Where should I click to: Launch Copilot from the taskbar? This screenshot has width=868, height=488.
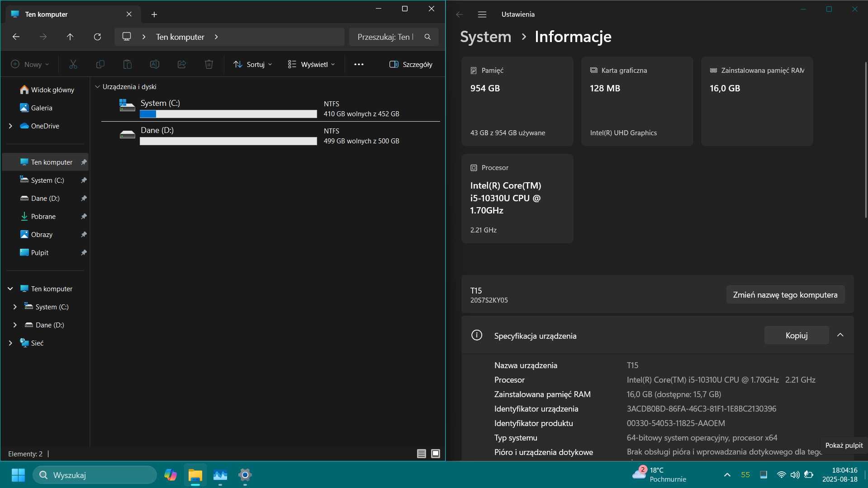(x=171, y=475)
